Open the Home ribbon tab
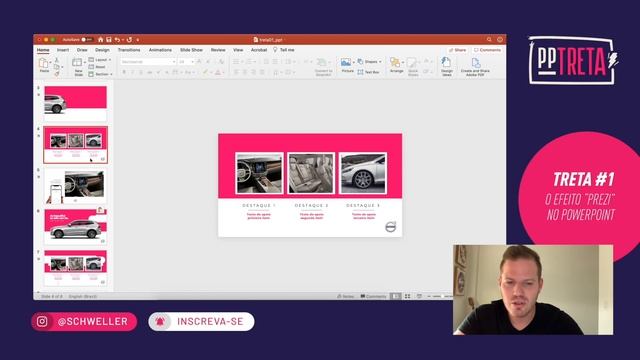 click(43, 50)
